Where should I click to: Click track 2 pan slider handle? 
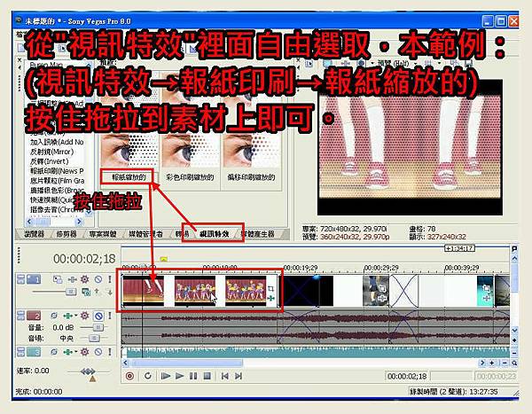(94, 338)
